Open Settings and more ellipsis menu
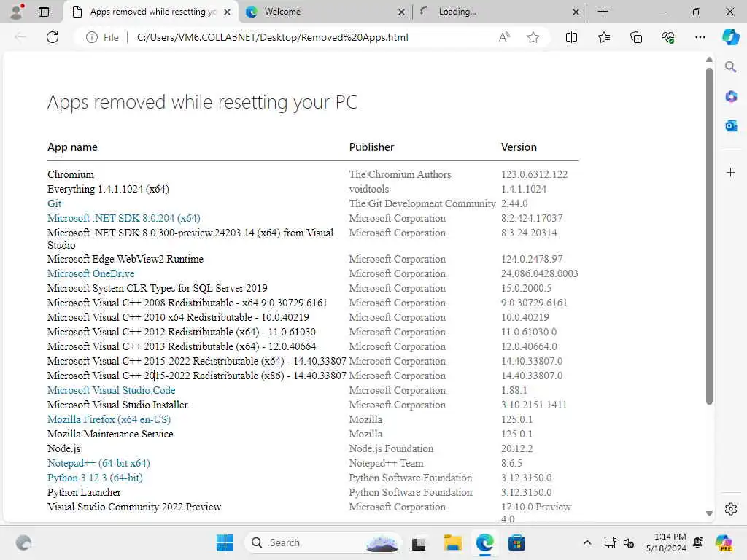Viewport: 747px width, 560px height. (700, 37)
